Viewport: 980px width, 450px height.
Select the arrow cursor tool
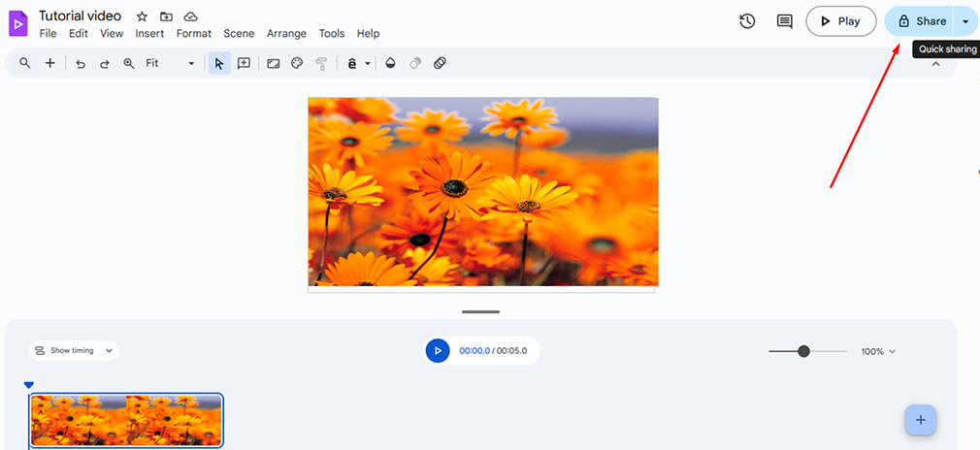(218, 64)
